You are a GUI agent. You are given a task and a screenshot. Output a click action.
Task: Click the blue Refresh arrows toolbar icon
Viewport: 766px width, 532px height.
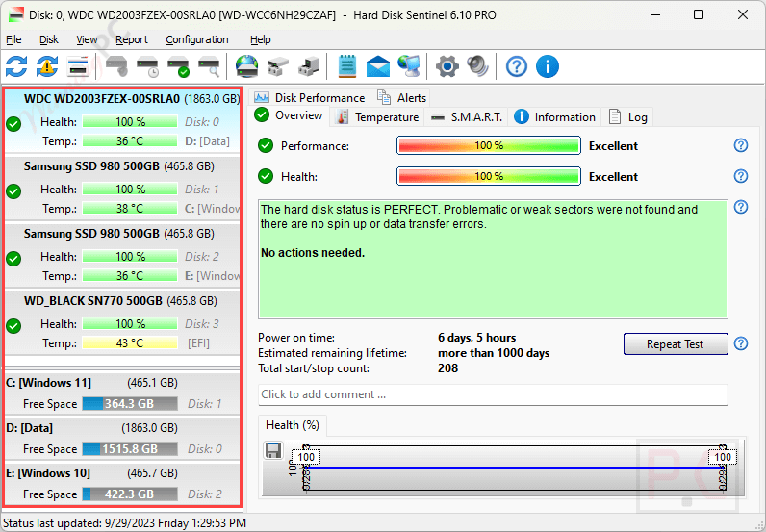(x=16, y=66)
